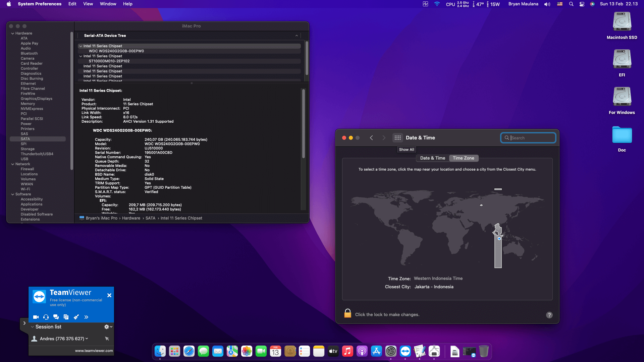
Task: Click the device tree list scrollbar
Action: pos(307,58)
